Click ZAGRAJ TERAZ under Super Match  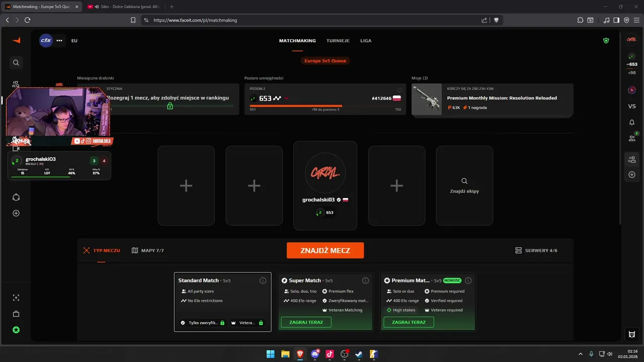(x=306, y=322)
